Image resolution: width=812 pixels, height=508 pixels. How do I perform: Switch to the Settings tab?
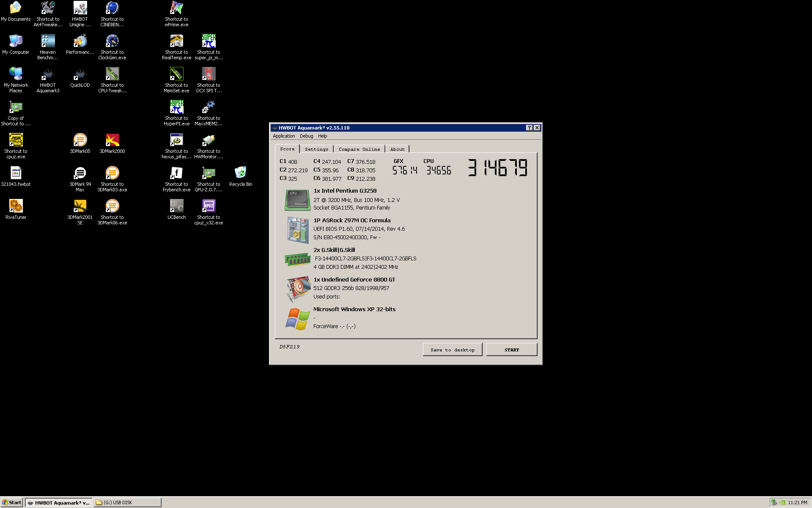(316, 149)
